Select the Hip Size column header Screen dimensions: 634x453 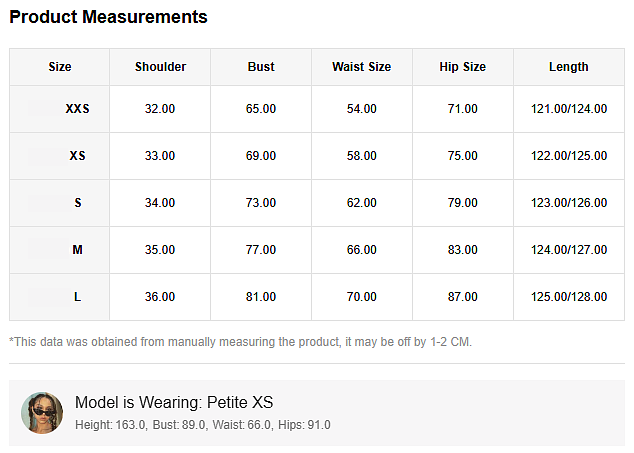pyautogui.click(x=463, y=67)
